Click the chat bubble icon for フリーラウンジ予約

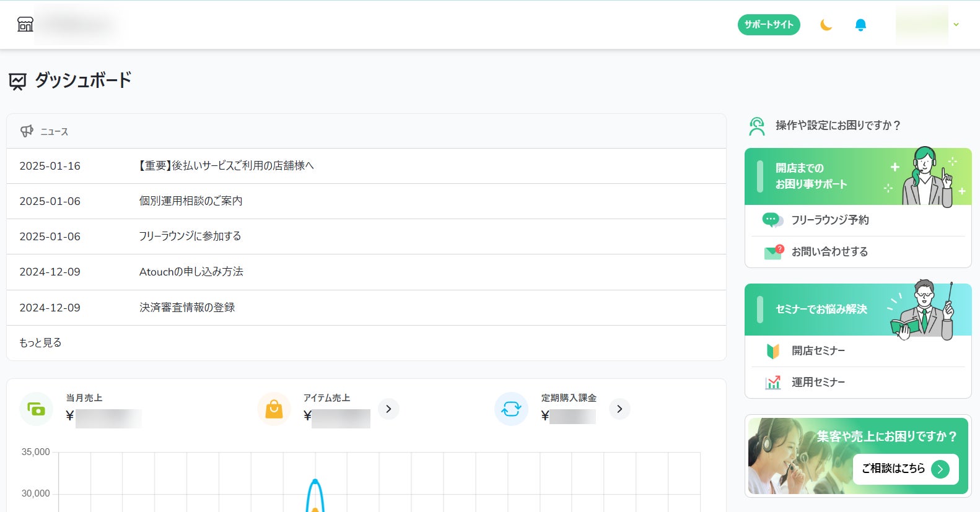tap(772, 220)
